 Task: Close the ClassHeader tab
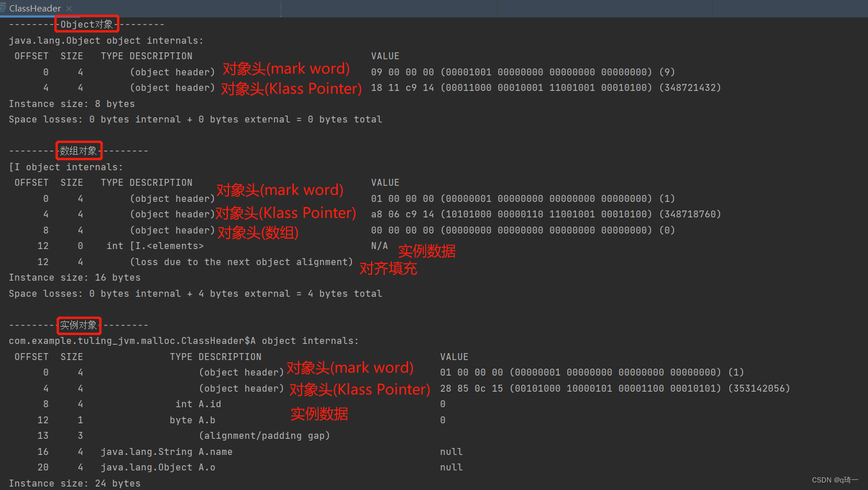click(68, 9)
